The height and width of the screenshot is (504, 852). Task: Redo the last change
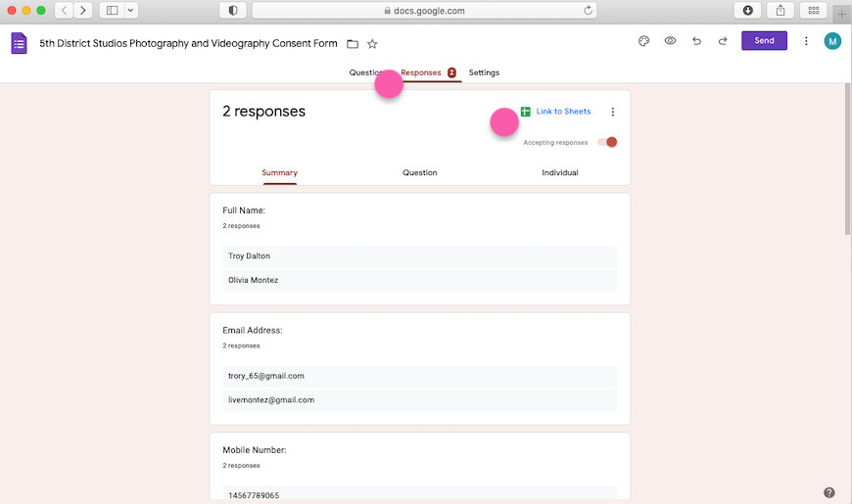tap(723, 41)
